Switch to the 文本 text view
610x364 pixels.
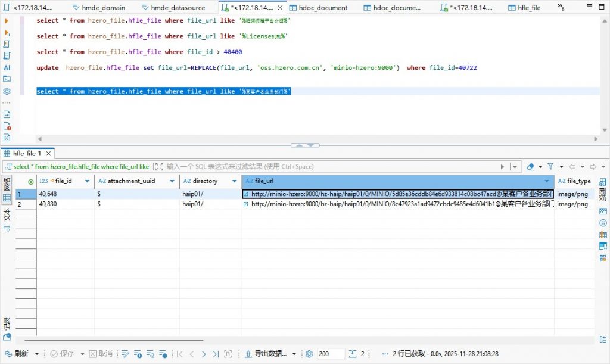click(x=7, y=215)
